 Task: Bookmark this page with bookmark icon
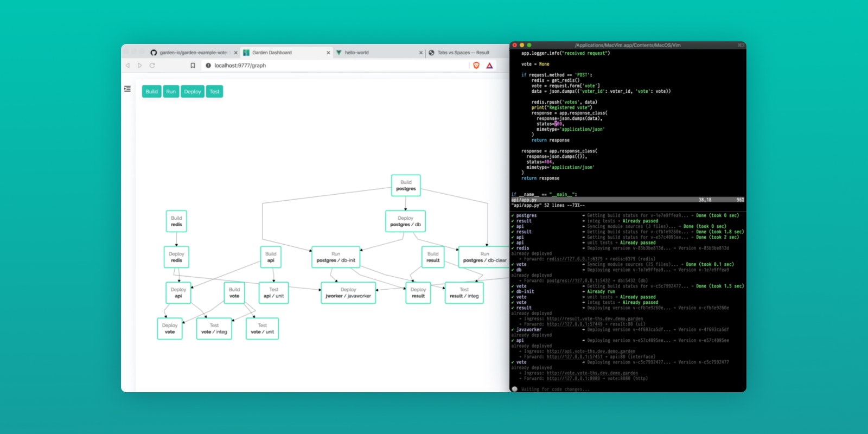tap(193, 66)
